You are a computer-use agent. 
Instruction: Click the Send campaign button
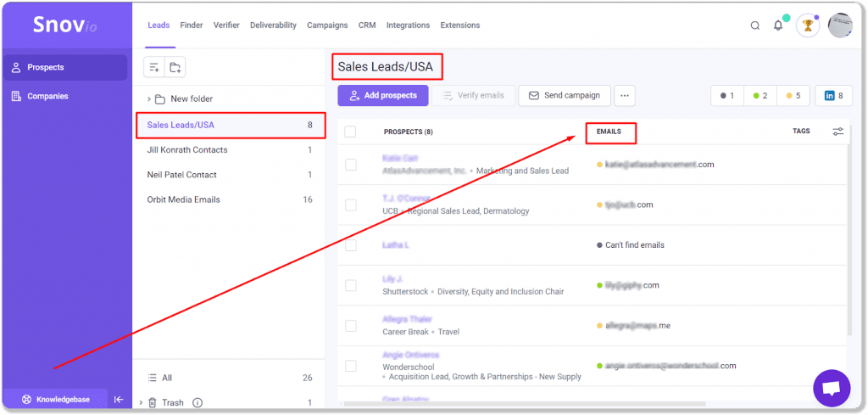coord(564,96)
